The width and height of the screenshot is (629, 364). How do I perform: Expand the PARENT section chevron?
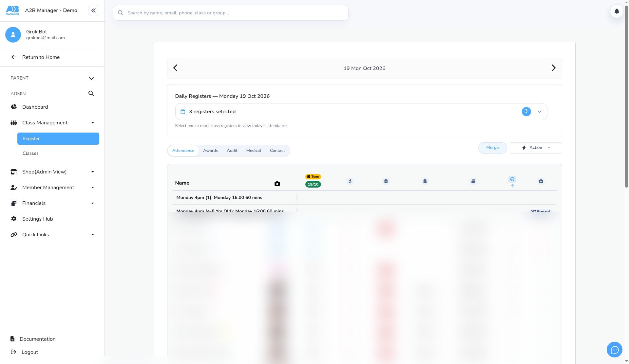pyautogui.click(x=91, y=78)
